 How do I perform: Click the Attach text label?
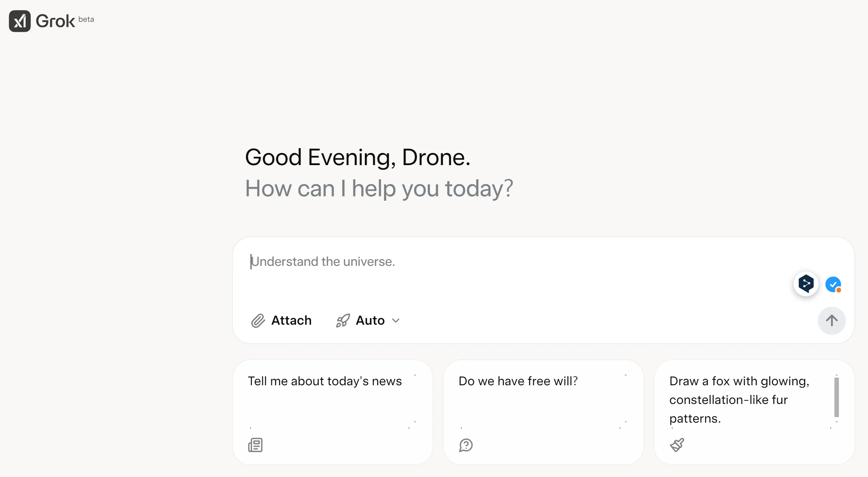point(291,321)
